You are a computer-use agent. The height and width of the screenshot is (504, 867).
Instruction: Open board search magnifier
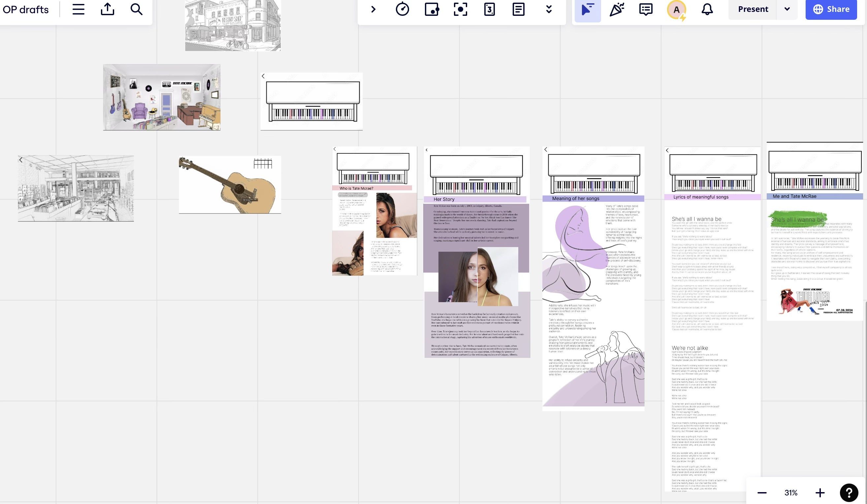(137, 9)
